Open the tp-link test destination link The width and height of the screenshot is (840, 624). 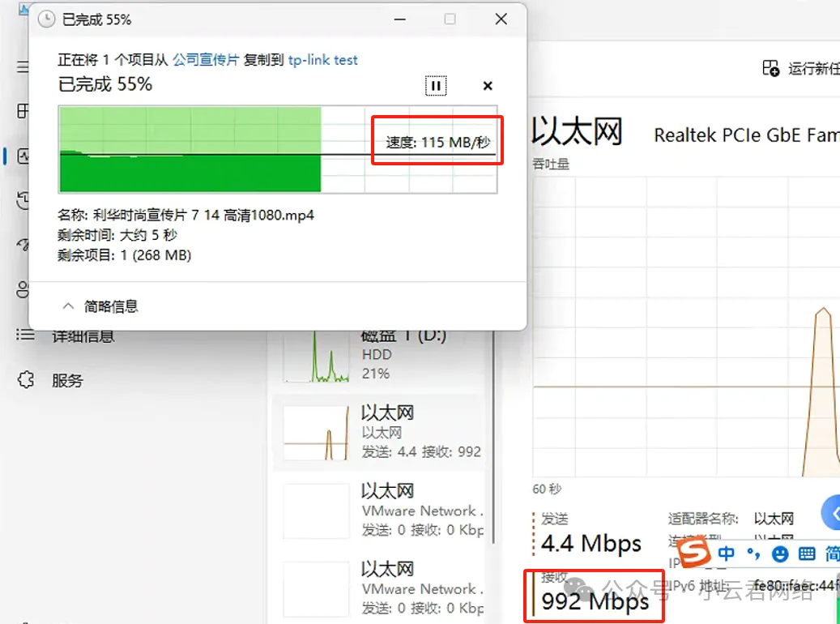tap(322, 60)
